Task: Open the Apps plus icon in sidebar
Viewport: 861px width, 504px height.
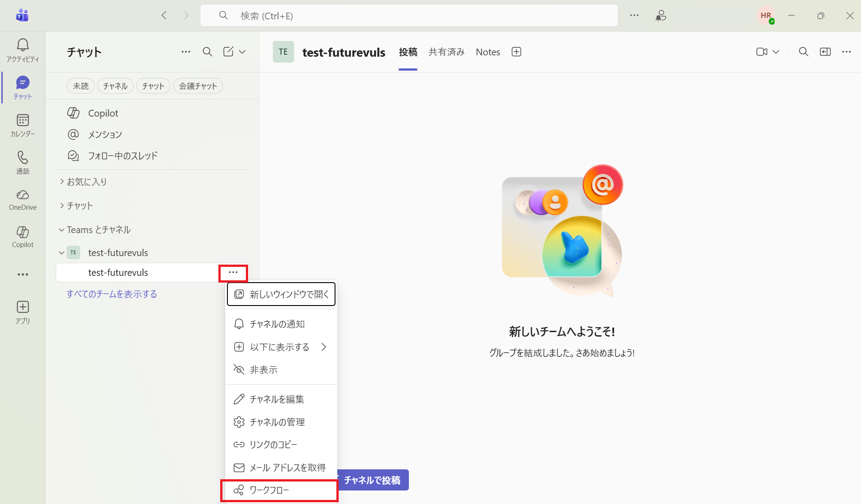Action: (23, 312)
